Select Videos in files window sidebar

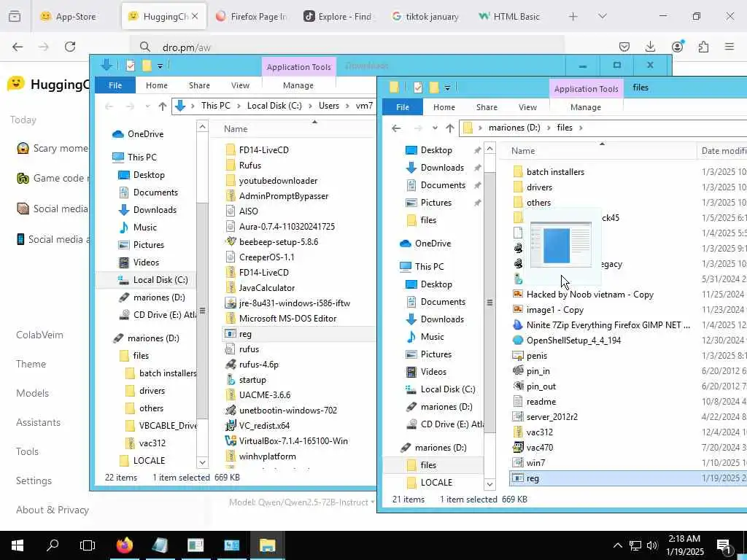tap(433, 371)
